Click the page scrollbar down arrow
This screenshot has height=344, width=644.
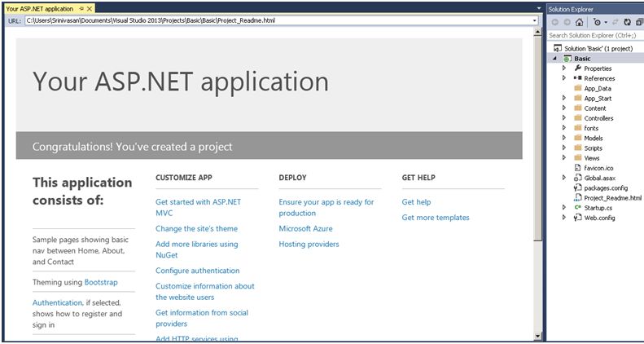pos(538,336)
